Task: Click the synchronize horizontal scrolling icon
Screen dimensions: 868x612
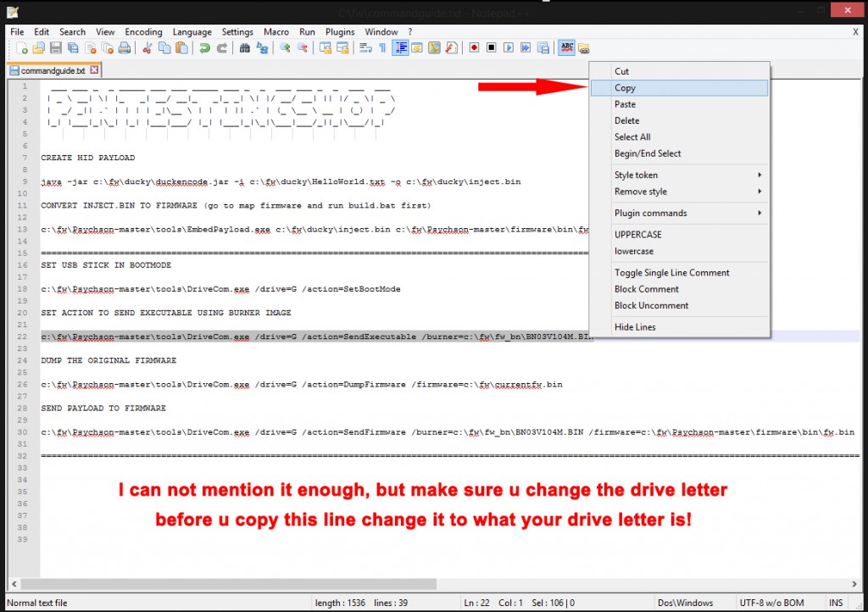Action: pyautogui.click(x=342, y=48)
